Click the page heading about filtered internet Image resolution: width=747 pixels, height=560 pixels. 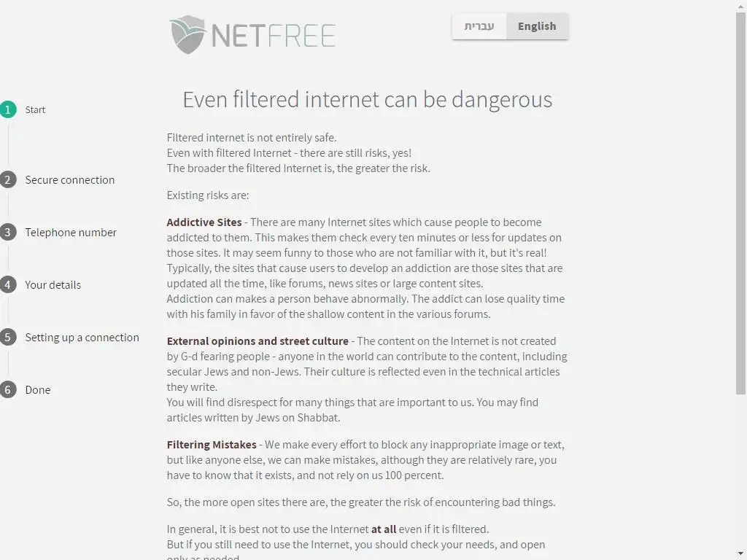367,99
